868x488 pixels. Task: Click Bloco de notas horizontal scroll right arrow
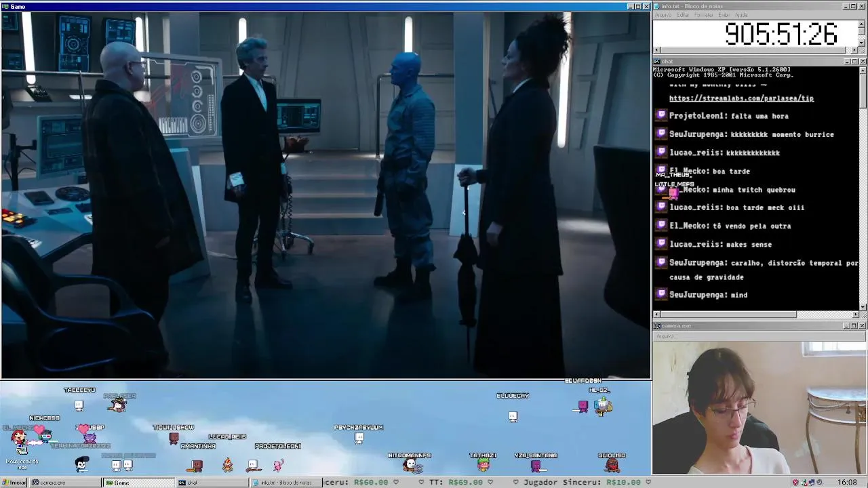(856, 50)
